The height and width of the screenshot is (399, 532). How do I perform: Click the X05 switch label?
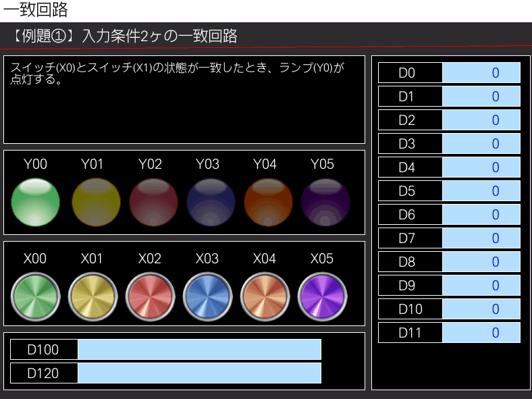[x=322, y=259]
